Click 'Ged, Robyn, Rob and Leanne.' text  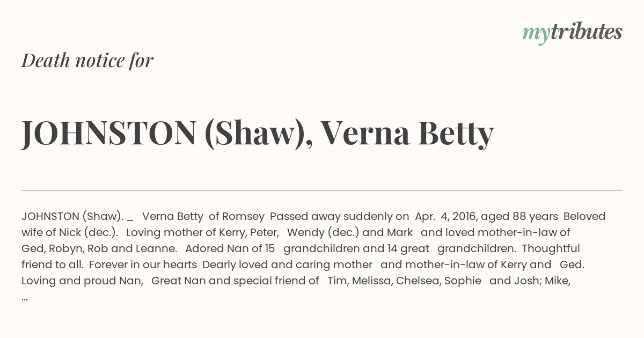point(99,248)
